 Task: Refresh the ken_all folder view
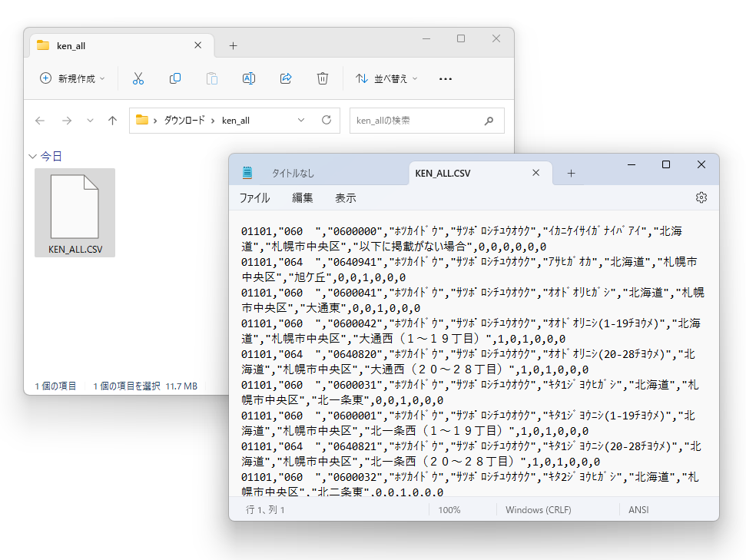coord(326,120)
